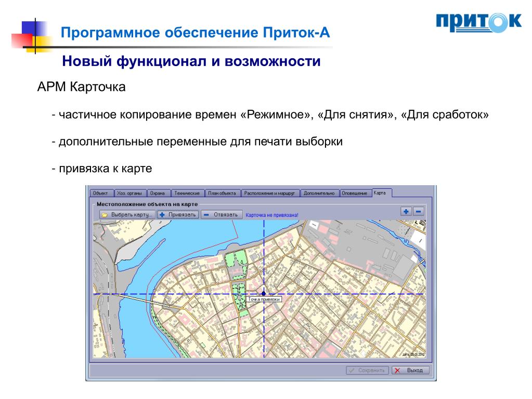
Task: Click the Выход button
Action: click(x=410, y=370)
